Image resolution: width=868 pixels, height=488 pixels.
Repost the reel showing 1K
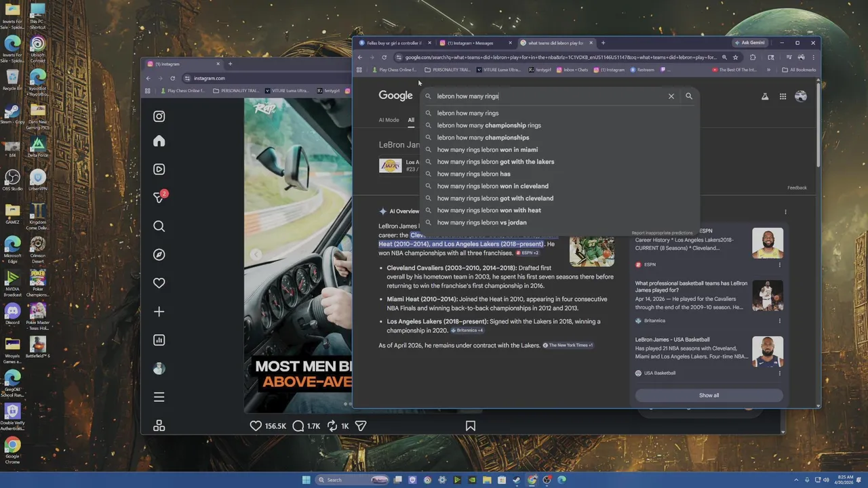click(x=332, y=426)
